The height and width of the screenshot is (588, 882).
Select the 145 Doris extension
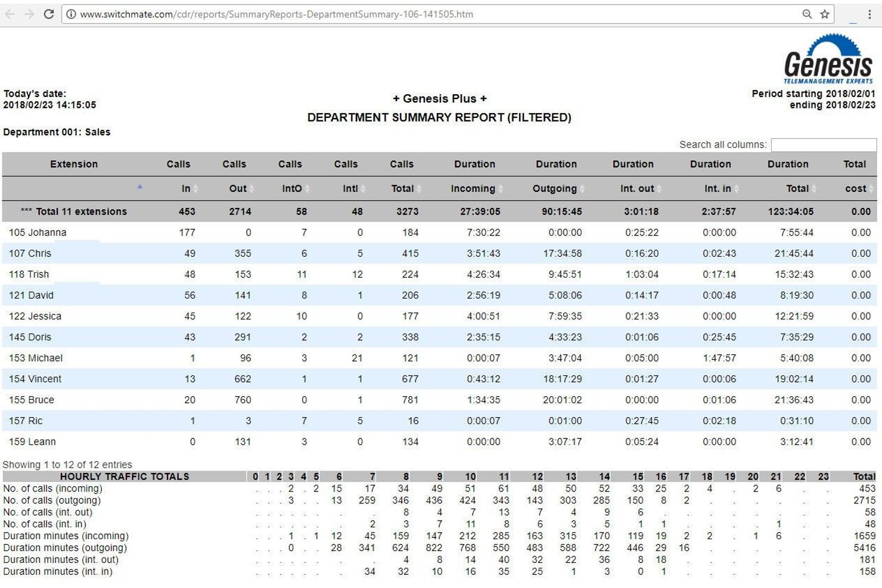coord(30,337)
